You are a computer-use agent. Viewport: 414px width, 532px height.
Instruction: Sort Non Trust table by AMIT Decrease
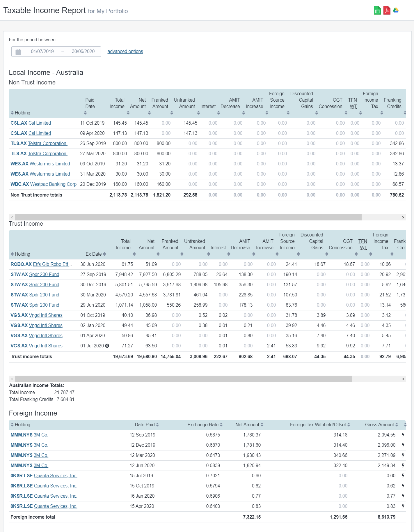click(x=244, y=113)
